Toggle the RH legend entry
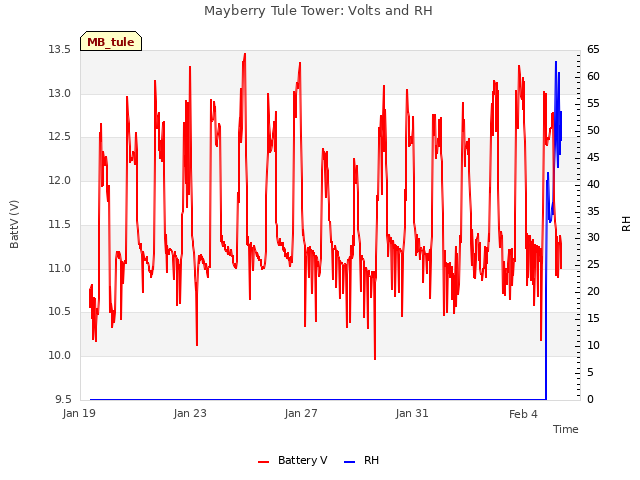Screen dimensions: 640x480 pyautogui.click(x=362, y=460)
